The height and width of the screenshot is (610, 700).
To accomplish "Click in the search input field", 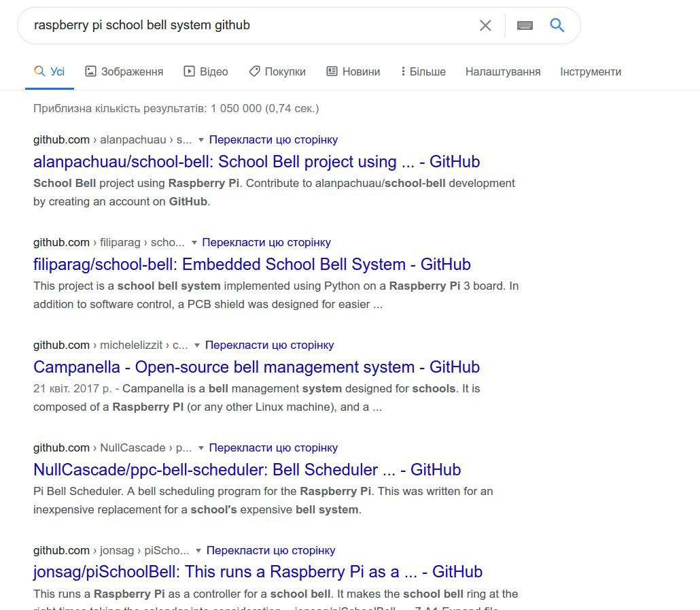I will (250, 25).
